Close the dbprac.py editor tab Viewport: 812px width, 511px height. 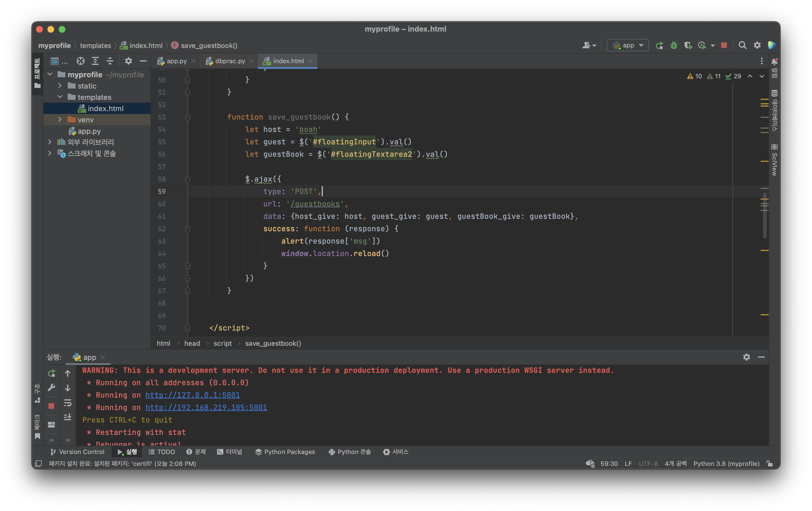[251, 61]
